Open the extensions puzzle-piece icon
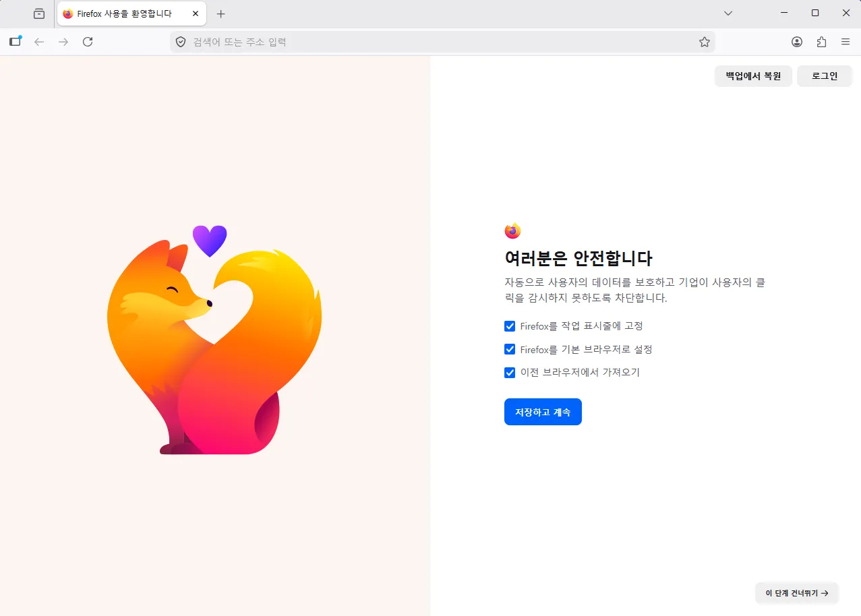Viewport: 861px width, 616px height. tap(821, 42)
